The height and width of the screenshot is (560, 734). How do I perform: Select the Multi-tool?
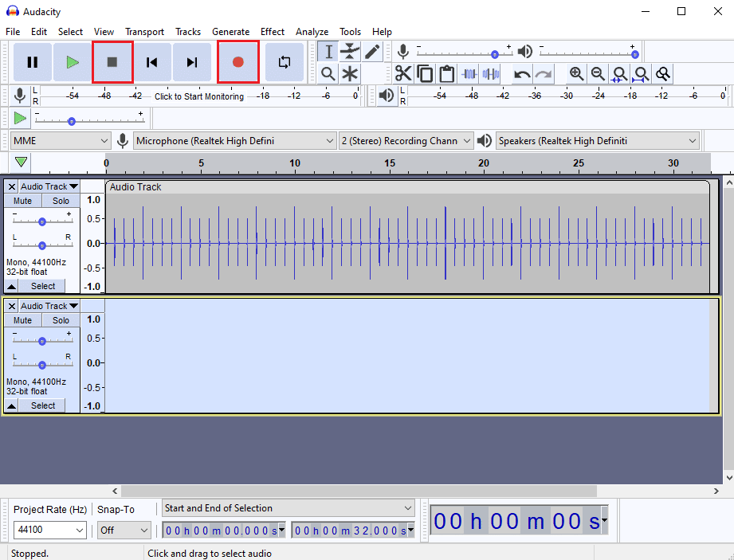[x=349, y=73]
